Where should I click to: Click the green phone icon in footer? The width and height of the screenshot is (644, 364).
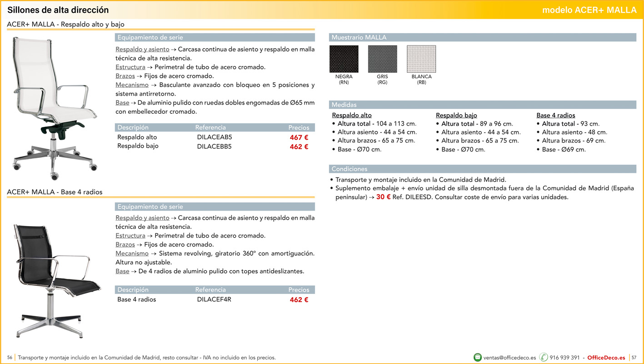pos(543,358)
